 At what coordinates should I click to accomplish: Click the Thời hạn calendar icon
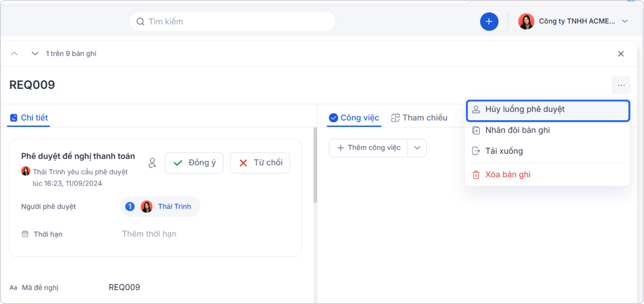(x=25, y=234)
